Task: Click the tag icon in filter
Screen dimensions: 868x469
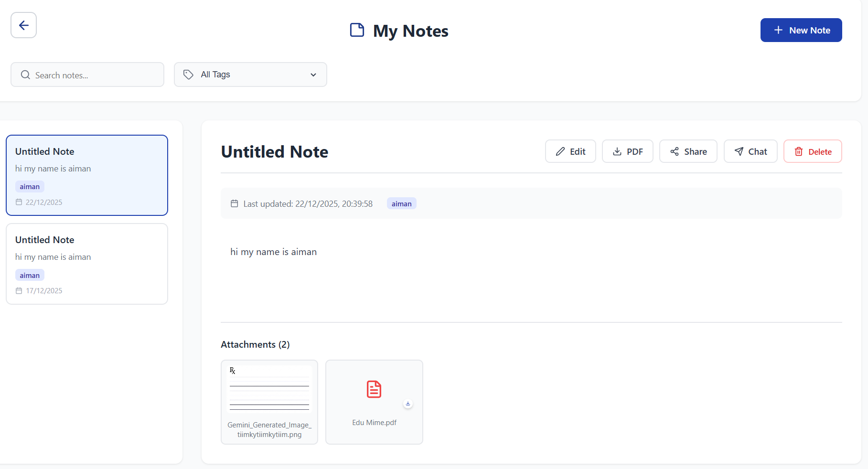Action: 188,75
